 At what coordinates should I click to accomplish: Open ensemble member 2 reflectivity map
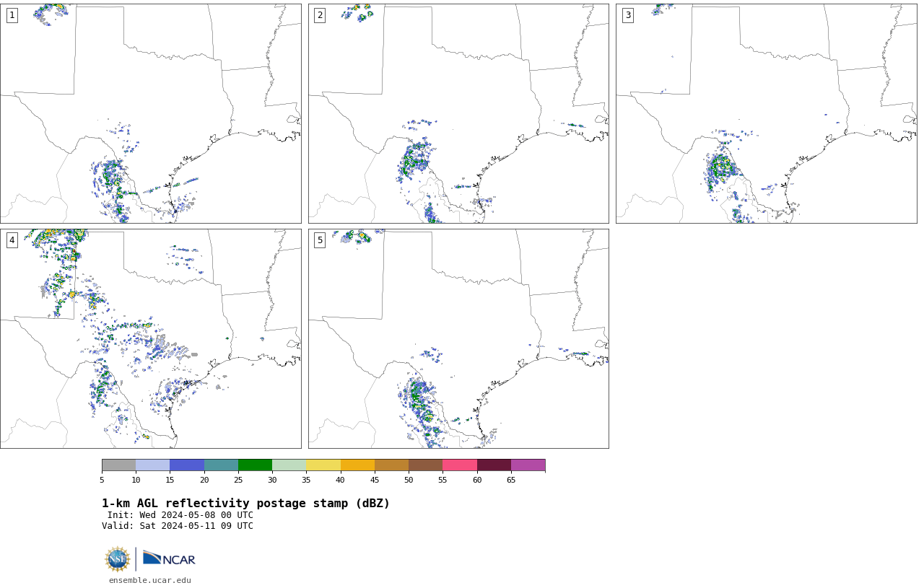pos(458,113)
